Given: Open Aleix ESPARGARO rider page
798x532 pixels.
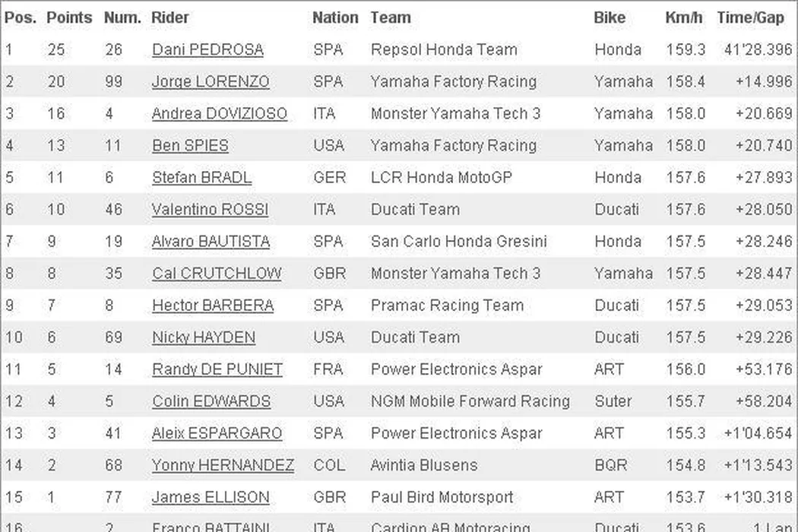Looking at the screenshot, I should click(217, 433).
